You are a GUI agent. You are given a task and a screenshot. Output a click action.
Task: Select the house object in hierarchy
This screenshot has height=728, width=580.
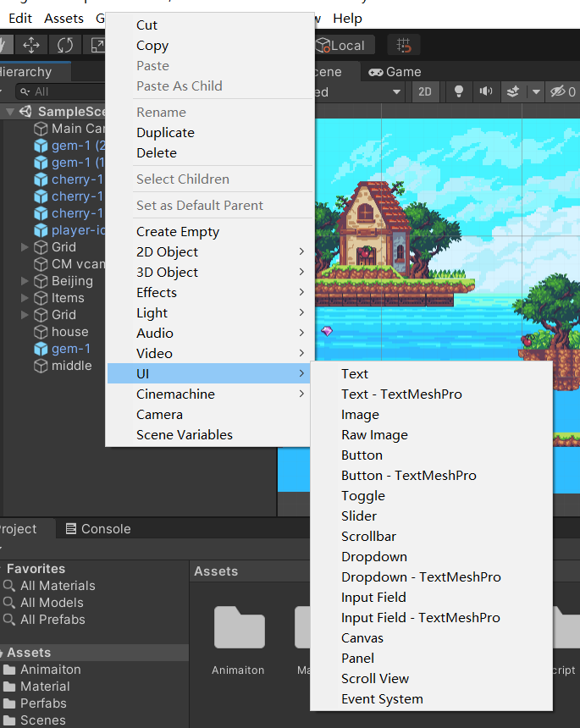coord(69,332)
